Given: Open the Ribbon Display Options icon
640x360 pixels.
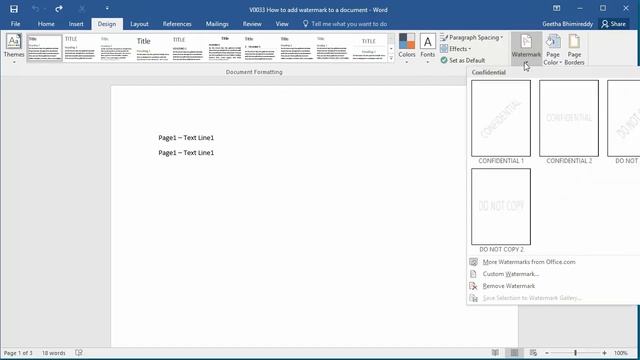Looking at the screenshot, I should click(x=556, y=9).
